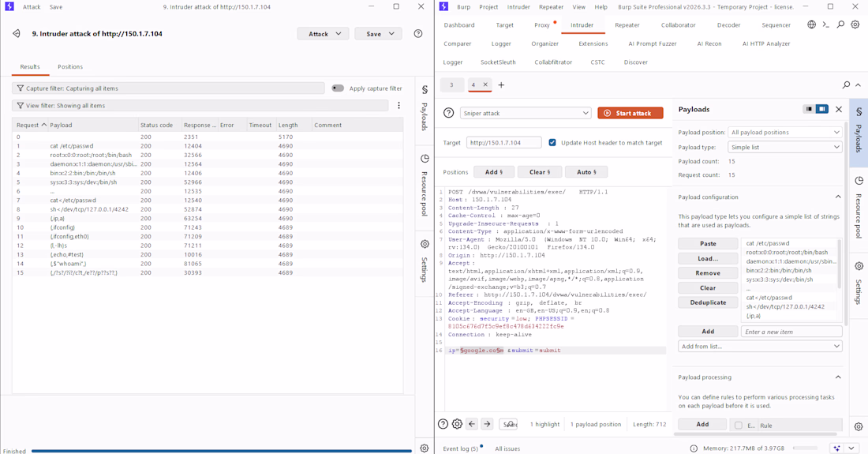Click Start attack button

click(630, 113)
